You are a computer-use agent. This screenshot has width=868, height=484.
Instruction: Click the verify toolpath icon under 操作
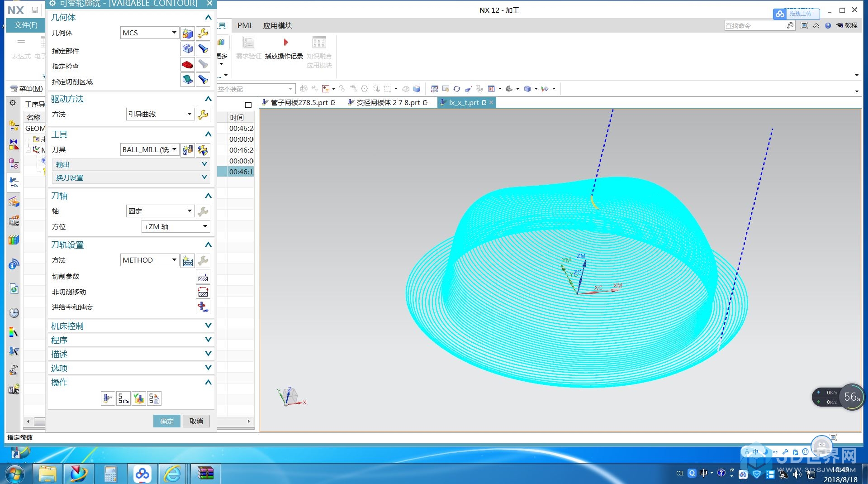[x=138, y=398]
